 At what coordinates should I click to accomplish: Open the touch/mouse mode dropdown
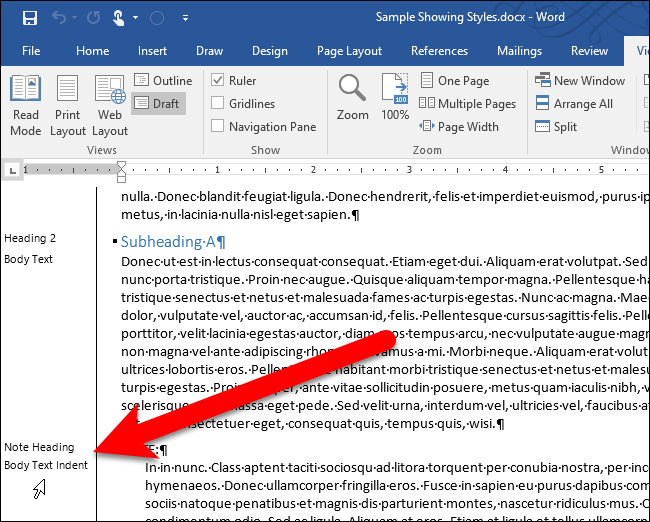[x=135, y=18]
